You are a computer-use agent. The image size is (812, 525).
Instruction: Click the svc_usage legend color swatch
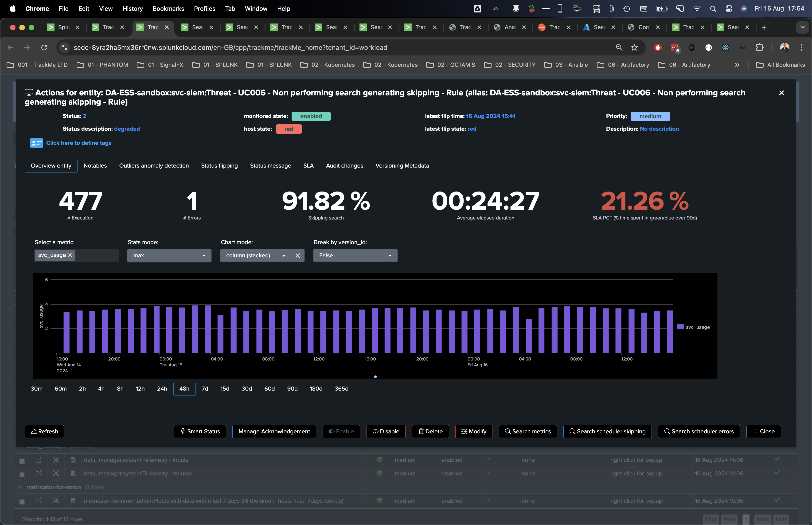(x=680, y=327)
